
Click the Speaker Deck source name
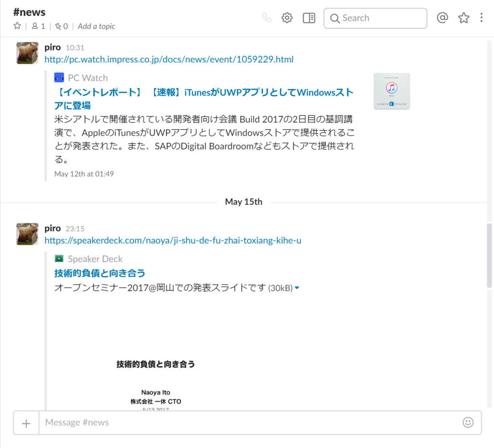point(95,259)
